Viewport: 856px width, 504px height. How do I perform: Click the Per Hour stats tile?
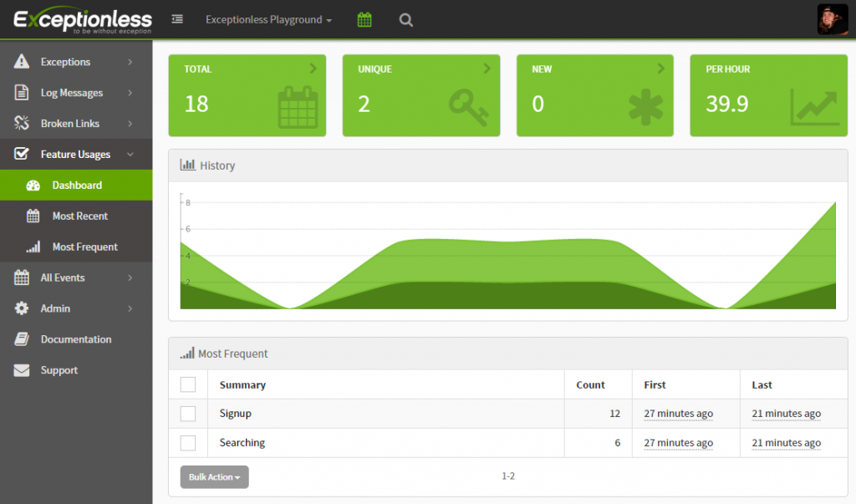click(x=768, y=96)
